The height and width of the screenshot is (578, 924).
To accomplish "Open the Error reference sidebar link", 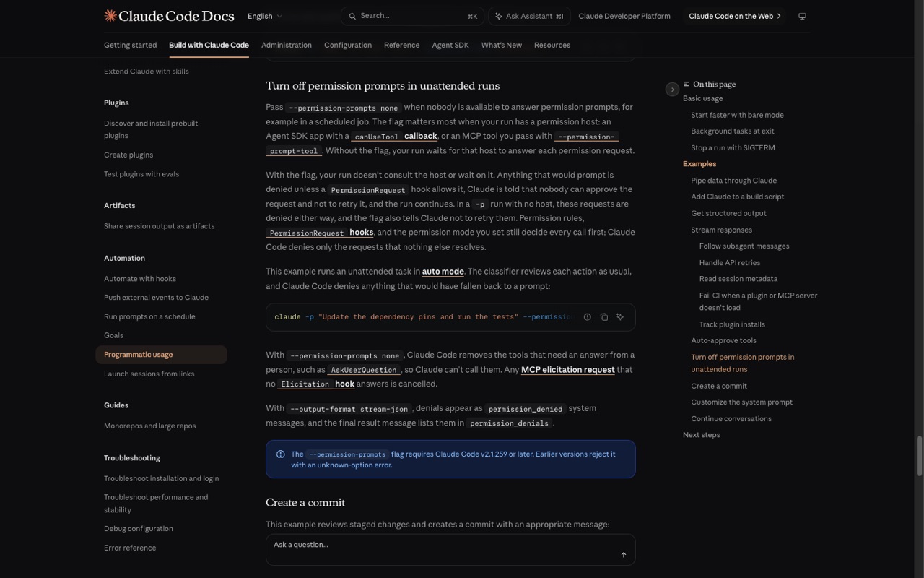I will (x=130, y=548).
